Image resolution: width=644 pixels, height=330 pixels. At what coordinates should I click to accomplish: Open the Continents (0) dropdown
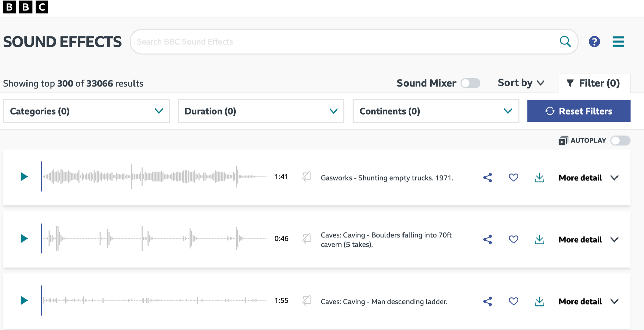point(436,111)
